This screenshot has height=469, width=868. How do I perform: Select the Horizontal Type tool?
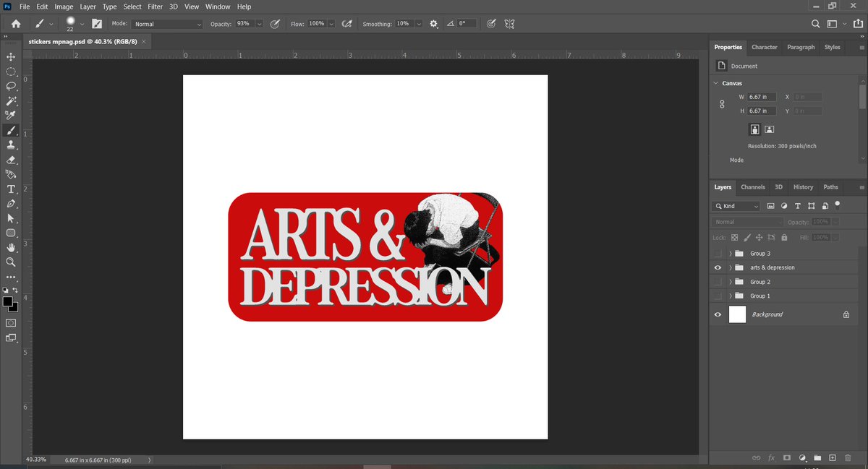[11, 189]
